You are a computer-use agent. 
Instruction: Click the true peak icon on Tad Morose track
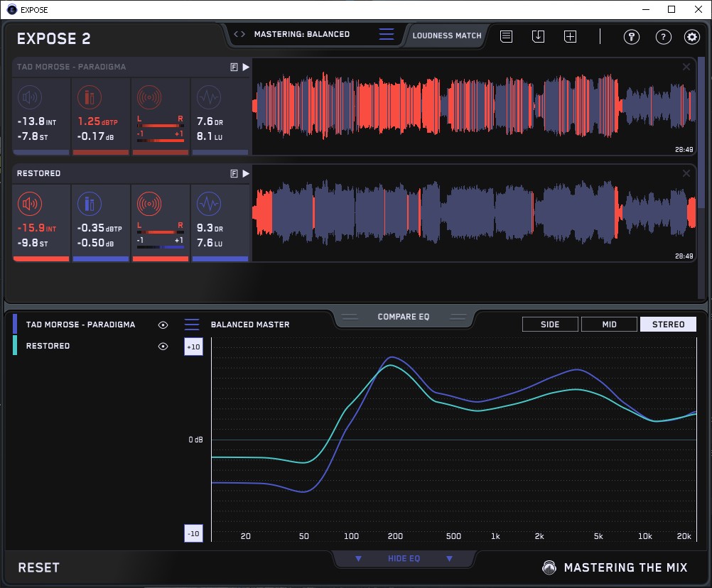pyautogui.click(x=89, y=97)
